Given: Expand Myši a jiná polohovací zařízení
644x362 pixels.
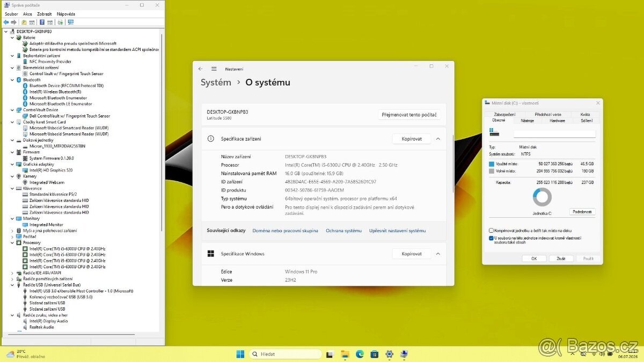Looking at the screenshot, I should (x=12, y=231).
